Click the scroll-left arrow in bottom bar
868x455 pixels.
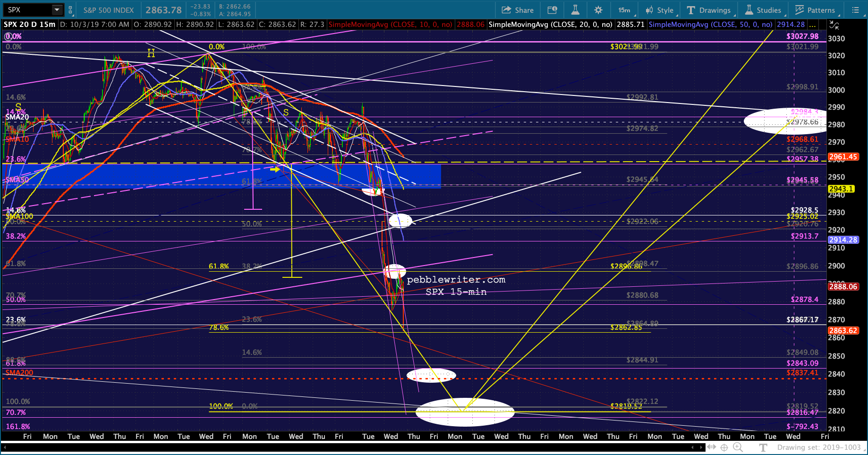pyautogui.click(x=693, y=447)
